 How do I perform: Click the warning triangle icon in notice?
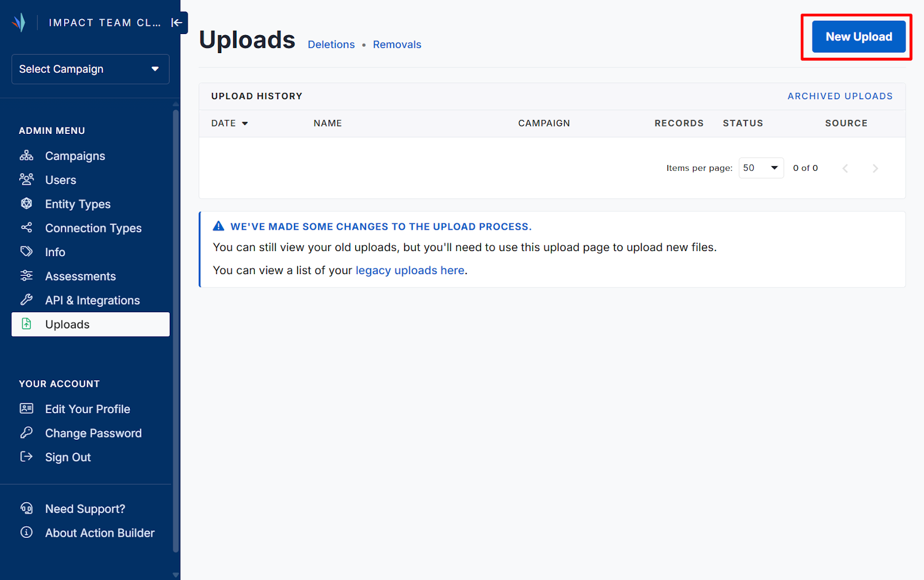coord(218,226)
